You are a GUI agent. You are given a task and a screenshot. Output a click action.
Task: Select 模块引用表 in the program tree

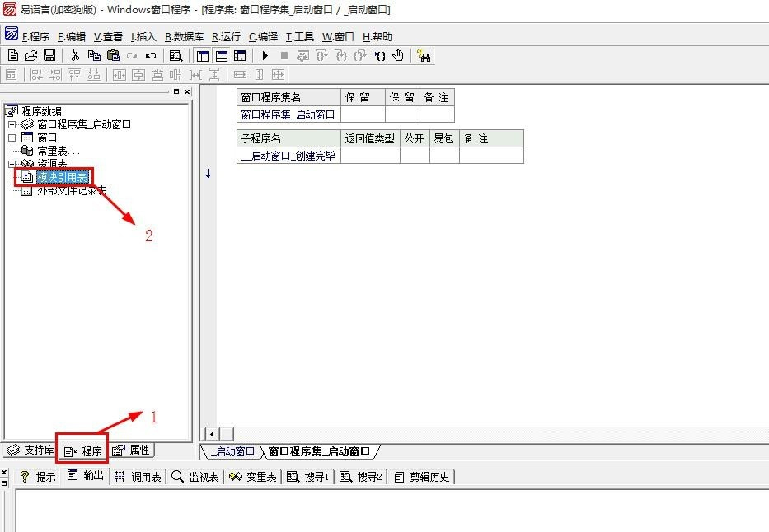point(63,177)
